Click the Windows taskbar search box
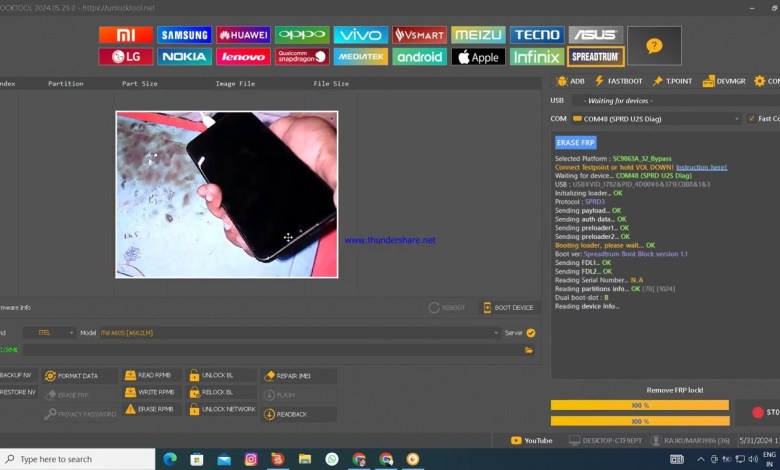The width and height of the screenshot is (780, 470). pos(78,459)
